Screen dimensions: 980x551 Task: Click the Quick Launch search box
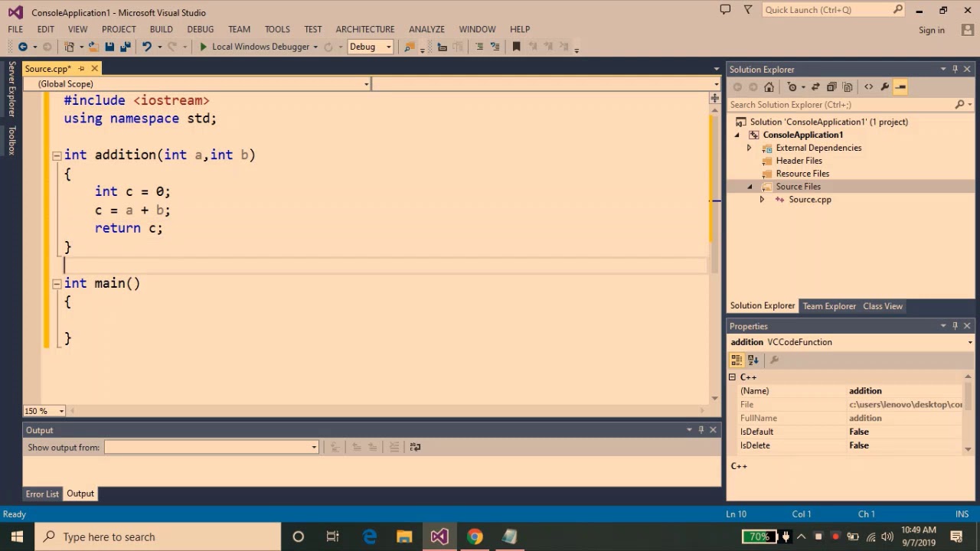[833, 10]
